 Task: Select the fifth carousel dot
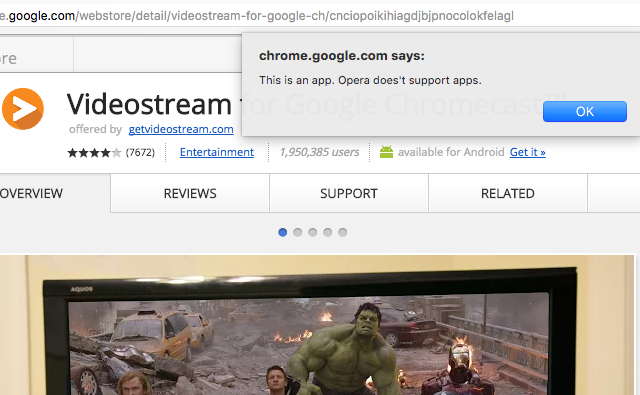(x=342, y=232)
